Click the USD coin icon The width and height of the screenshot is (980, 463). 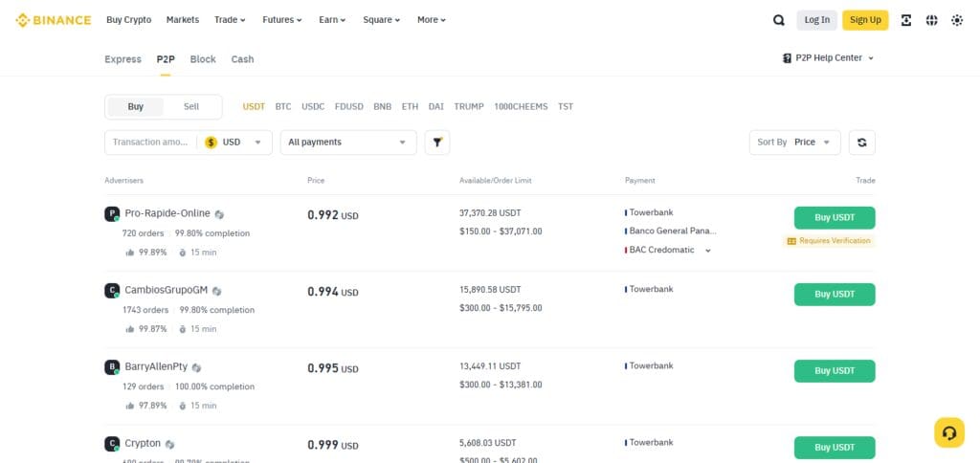pos(212,143)
